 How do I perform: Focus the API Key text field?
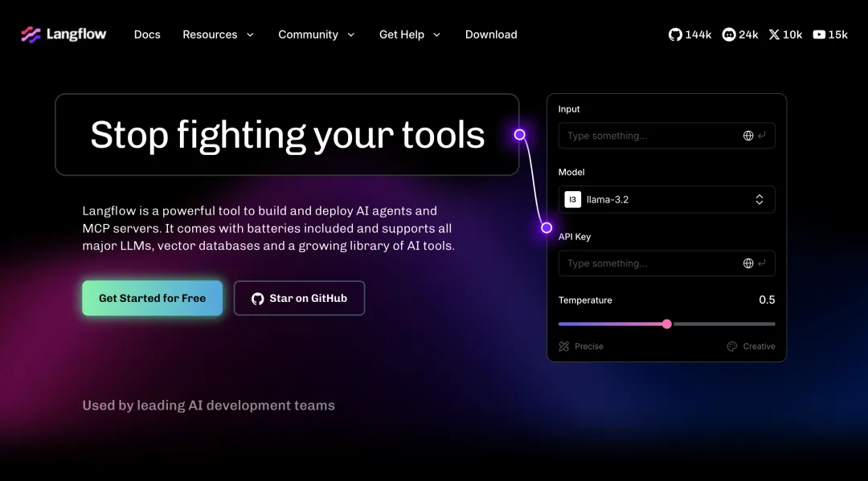click(666, 263)
